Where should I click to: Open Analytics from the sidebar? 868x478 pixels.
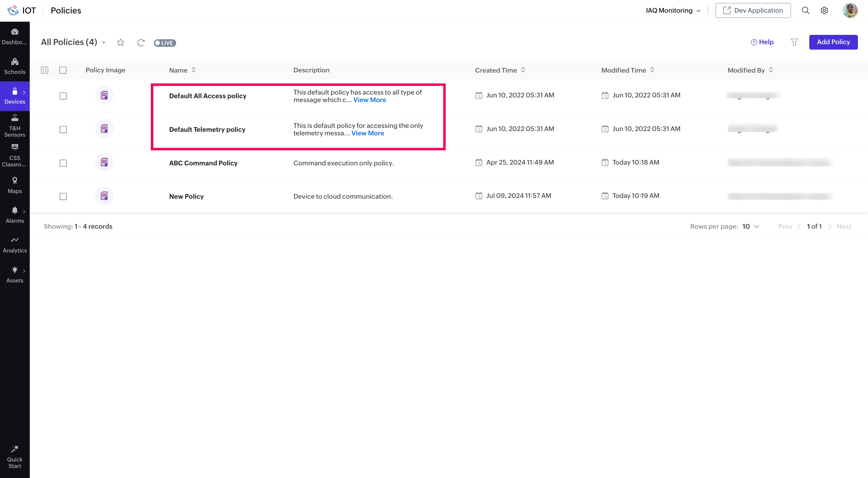click(15, 245)
